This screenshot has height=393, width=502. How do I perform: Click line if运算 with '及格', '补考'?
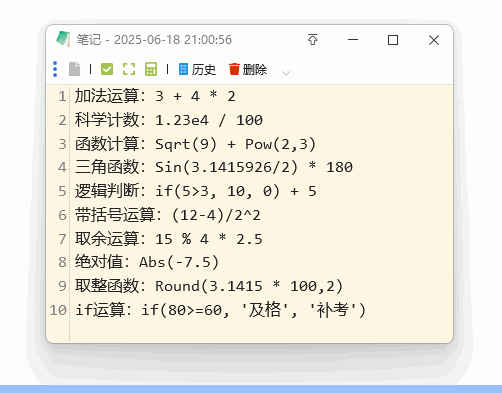click(221, 310)
